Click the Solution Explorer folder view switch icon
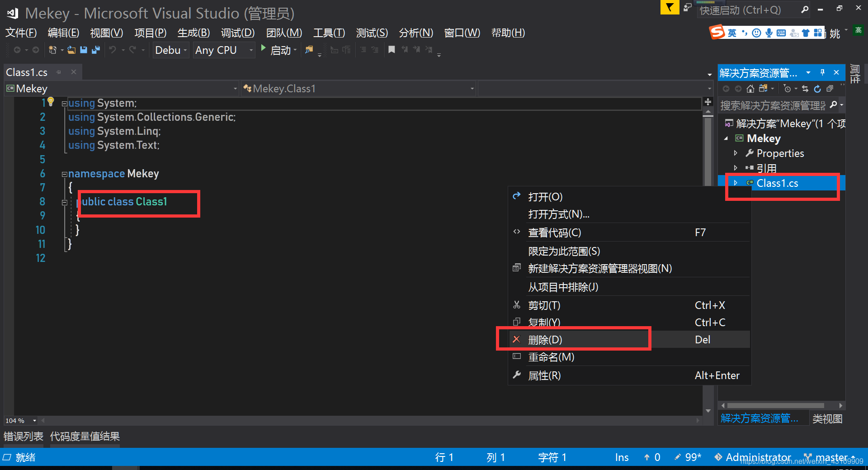868x470 pixels. coord(763,89)
